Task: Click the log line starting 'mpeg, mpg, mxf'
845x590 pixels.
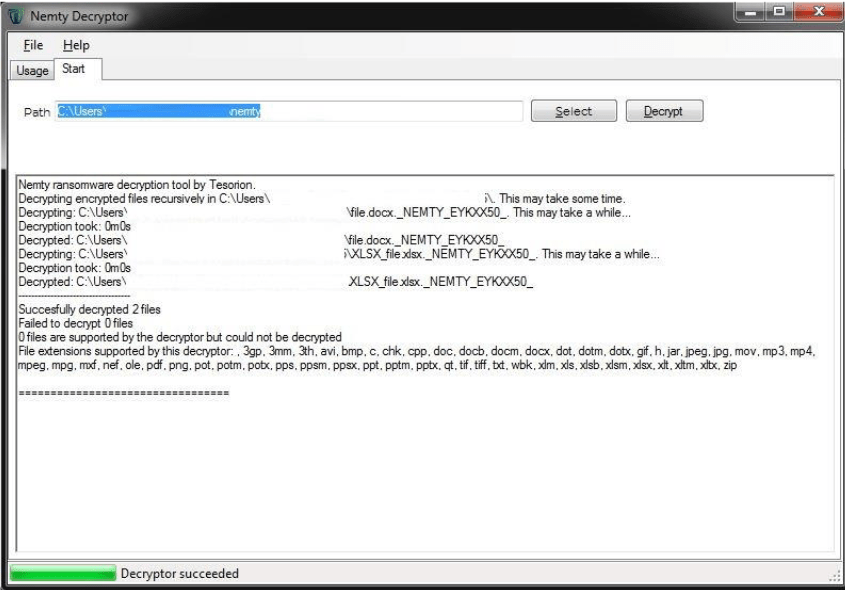Action: click(377, 365)
